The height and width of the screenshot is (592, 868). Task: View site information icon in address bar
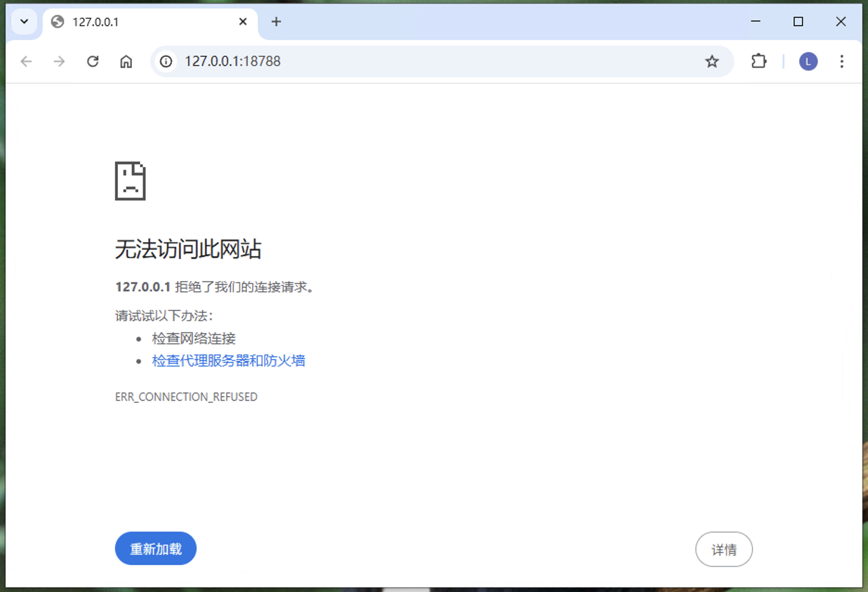166,61
